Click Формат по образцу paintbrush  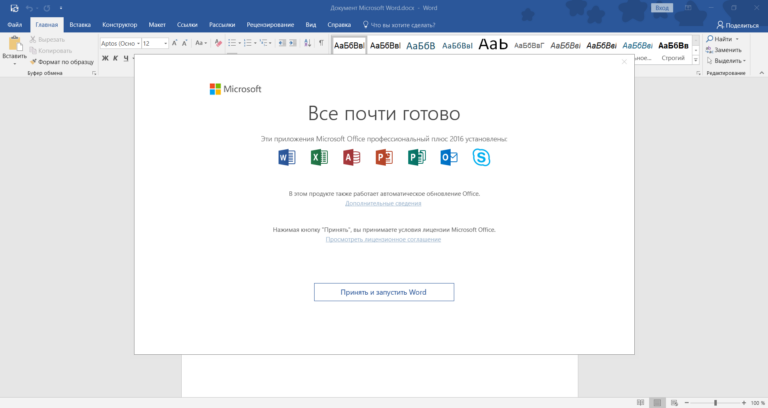(62, 62)
